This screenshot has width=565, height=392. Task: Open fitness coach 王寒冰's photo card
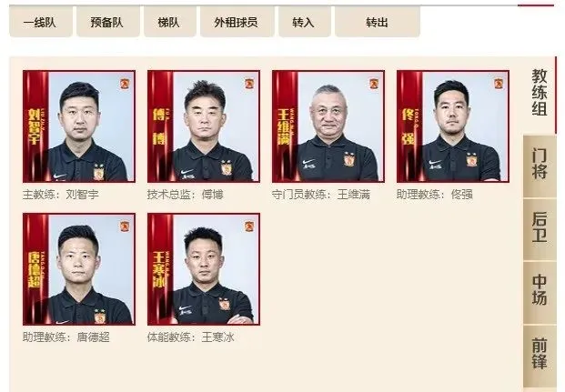pos(204,269)
